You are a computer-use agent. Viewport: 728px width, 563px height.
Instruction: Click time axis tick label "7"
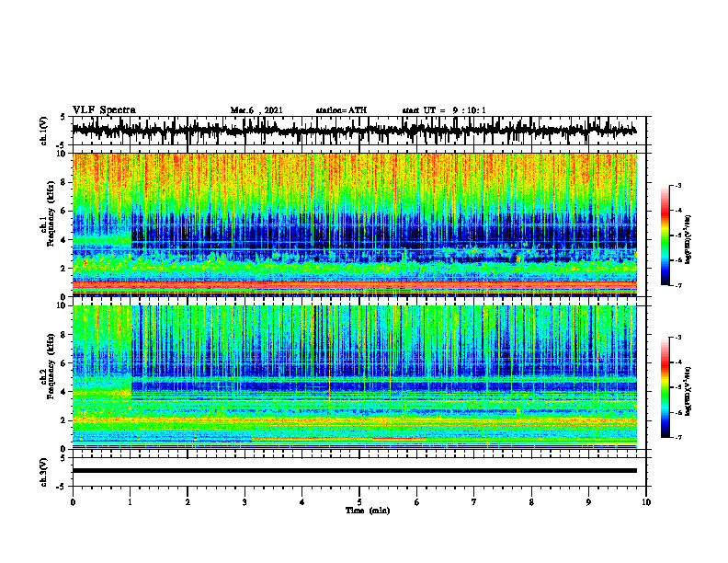point(474,502)
